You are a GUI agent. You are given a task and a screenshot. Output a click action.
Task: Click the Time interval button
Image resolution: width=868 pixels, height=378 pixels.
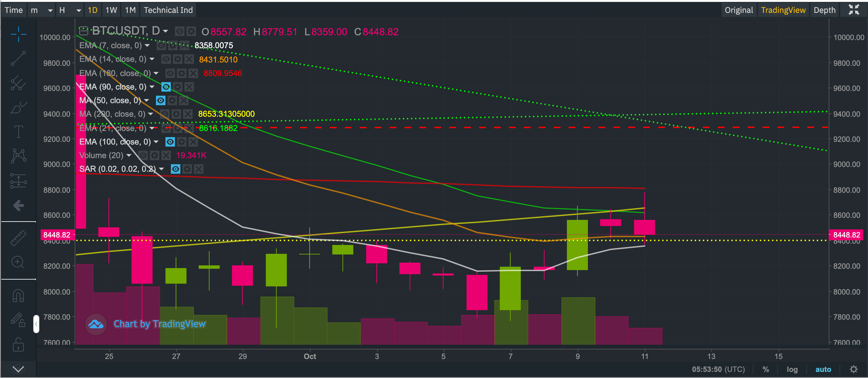14,10
